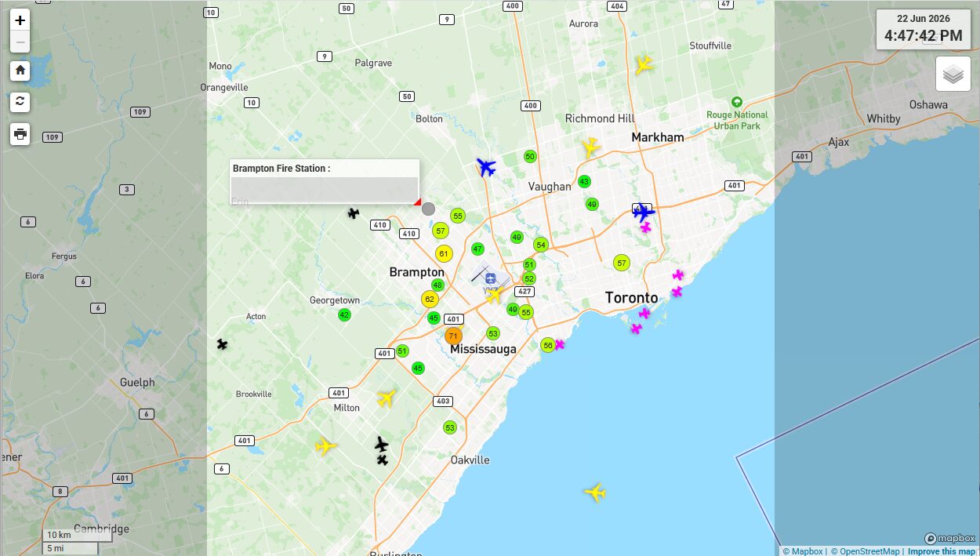The height and width of the screenshot is (556, 980).
Task: Select the orange 71 noise monitor
Action: click(453, 336)
